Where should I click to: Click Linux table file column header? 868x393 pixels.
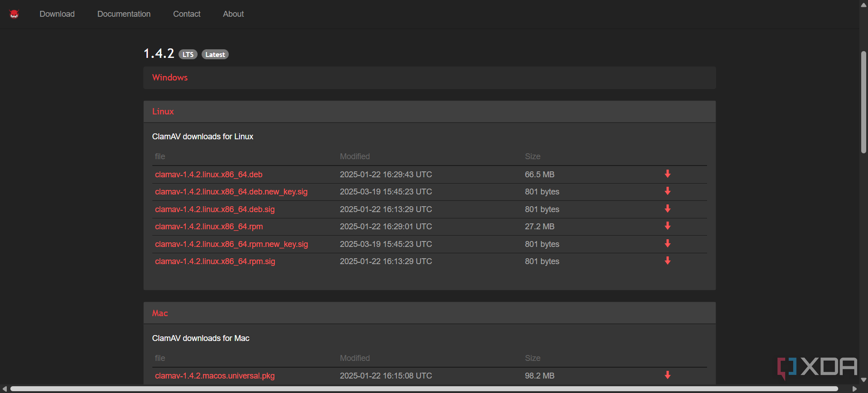pyautogui.click(x=160, y=156)
